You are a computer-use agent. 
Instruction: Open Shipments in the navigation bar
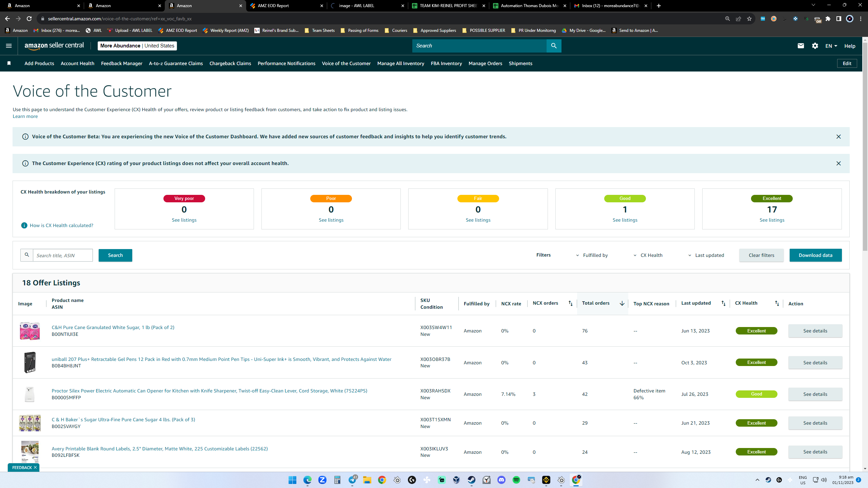pos(520,63)
